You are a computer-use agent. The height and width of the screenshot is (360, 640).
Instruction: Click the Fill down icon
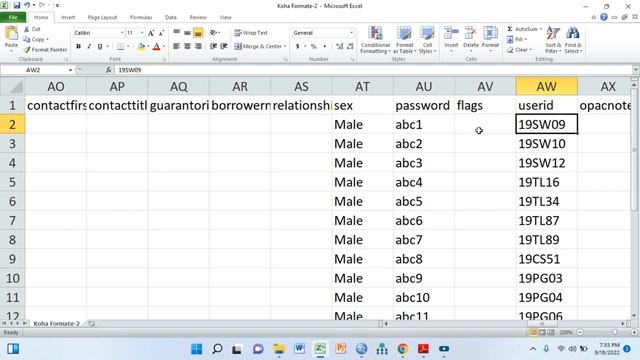(510, 39)
